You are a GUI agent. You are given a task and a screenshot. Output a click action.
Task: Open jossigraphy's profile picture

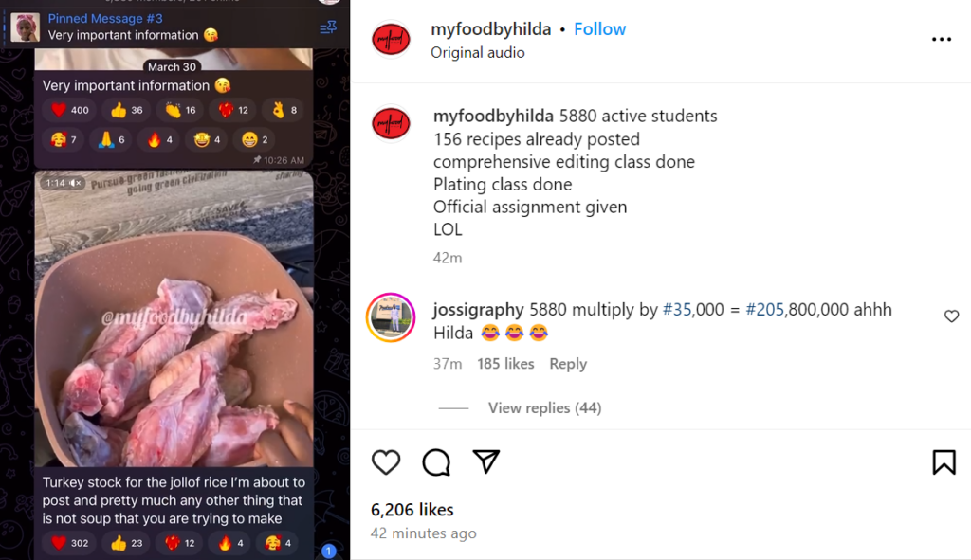pyautogui.click(x=391, y=317)
